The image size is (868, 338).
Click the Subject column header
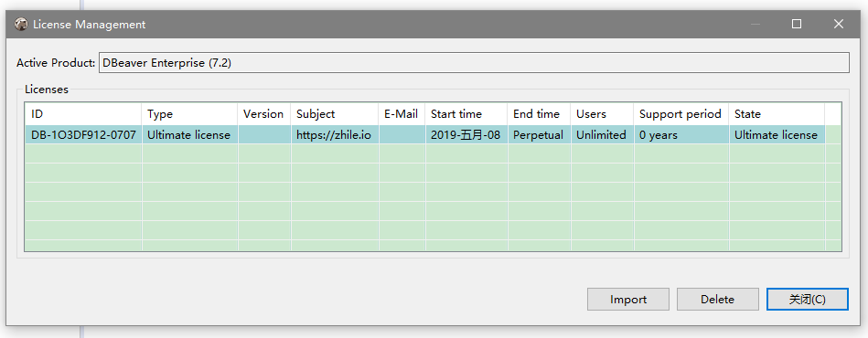pos(335,114)
